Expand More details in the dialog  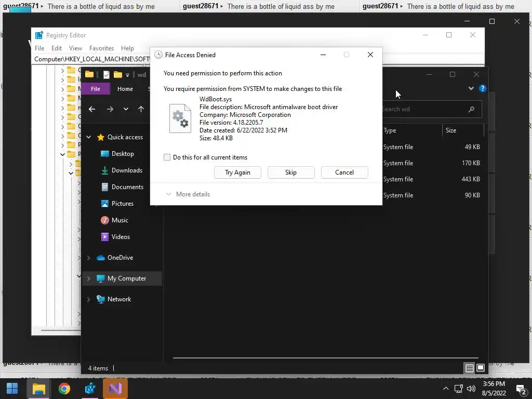pyautogui.click(x=188, y=194)
